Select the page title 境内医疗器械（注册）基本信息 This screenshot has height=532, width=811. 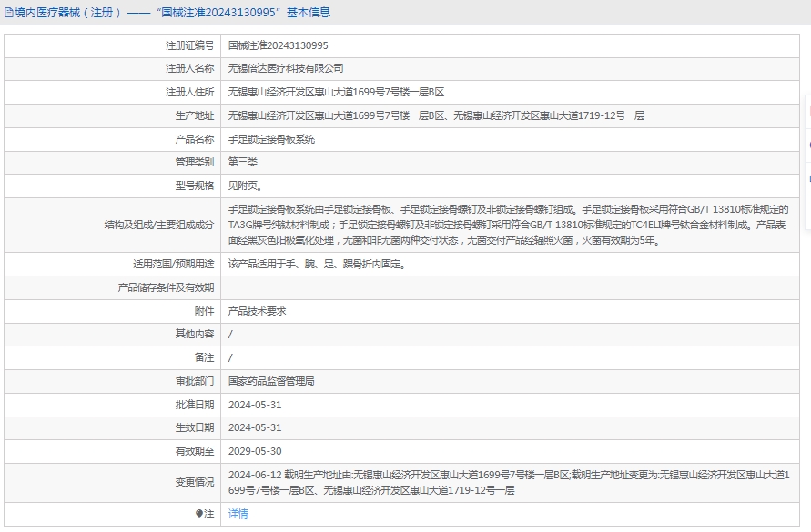(x=172, y=13)
